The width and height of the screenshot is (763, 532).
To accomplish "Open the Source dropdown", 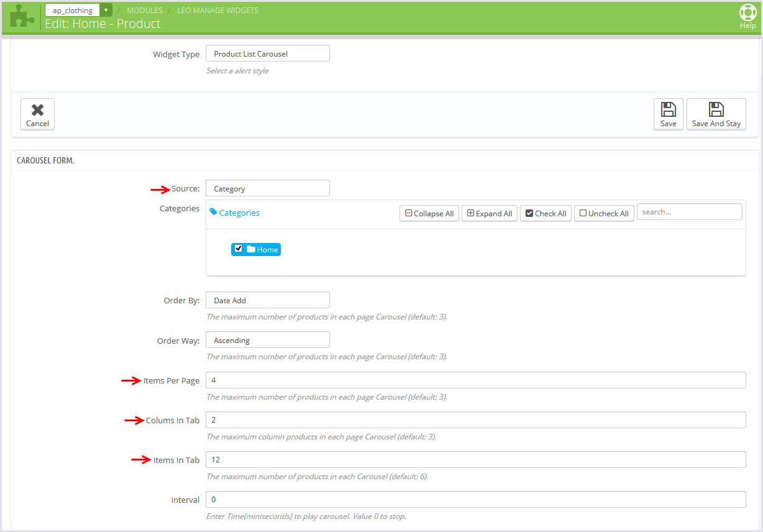I will 267,188.
